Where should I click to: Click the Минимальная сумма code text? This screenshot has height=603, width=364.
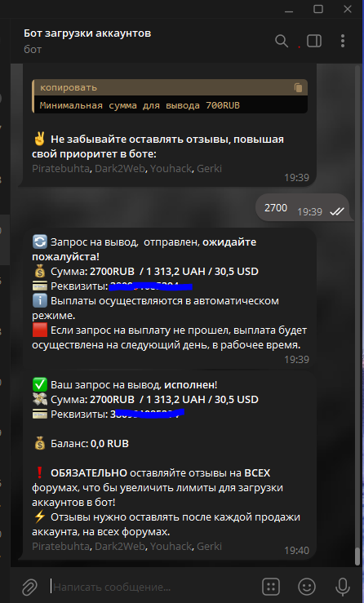(x=140, y=105)
